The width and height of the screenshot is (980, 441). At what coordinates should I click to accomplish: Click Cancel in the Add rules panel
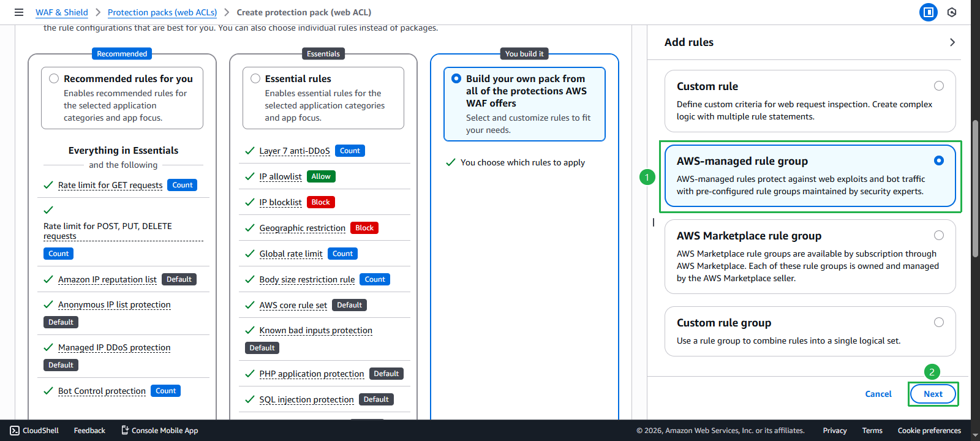coord(878,394)
